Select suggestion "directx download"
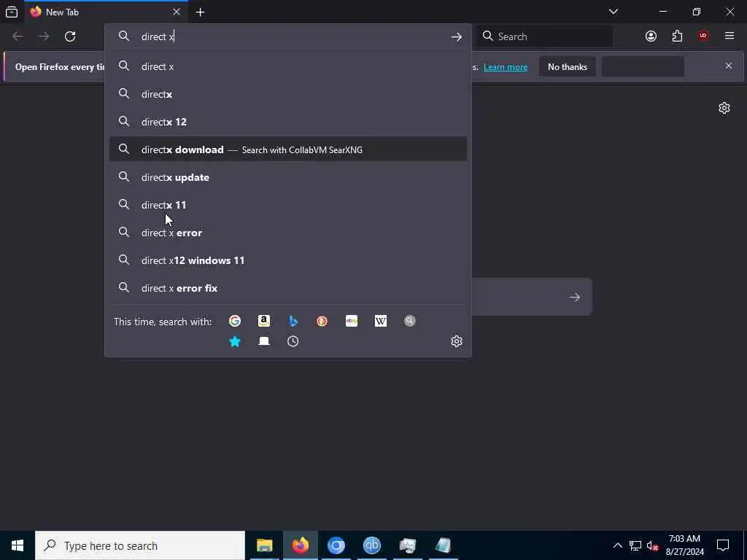This screenshot has width=747, height=560. coord(287,149)
